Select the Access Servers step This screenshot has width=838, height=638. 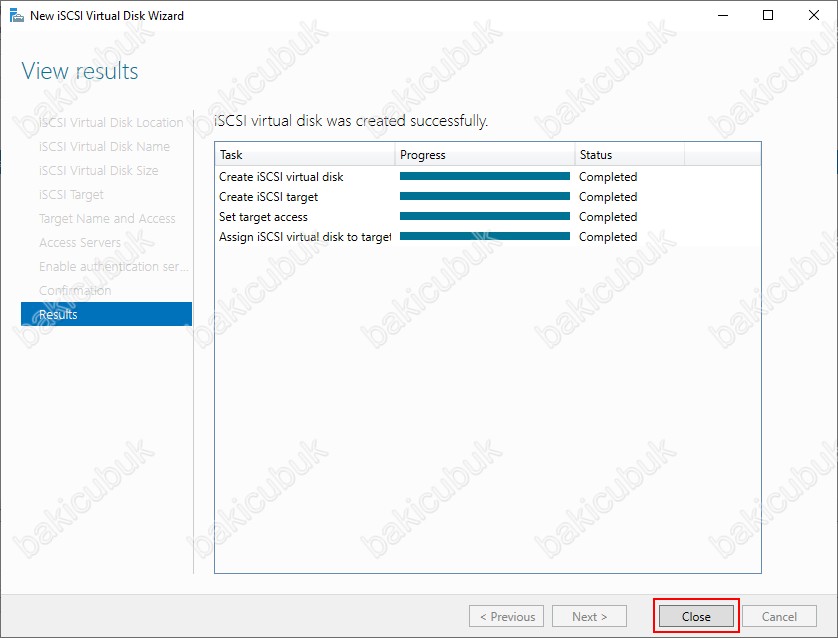coord(80,242)
